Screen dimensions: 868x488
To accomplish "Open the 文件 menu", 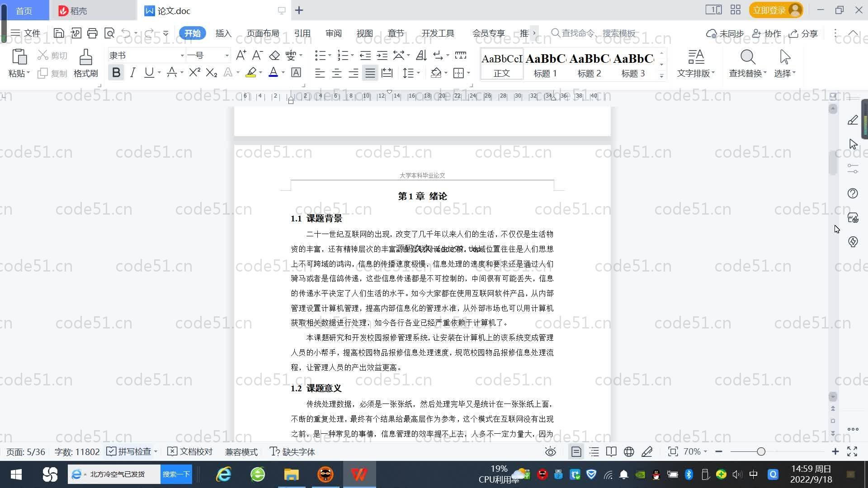I will tap(26, 33).
